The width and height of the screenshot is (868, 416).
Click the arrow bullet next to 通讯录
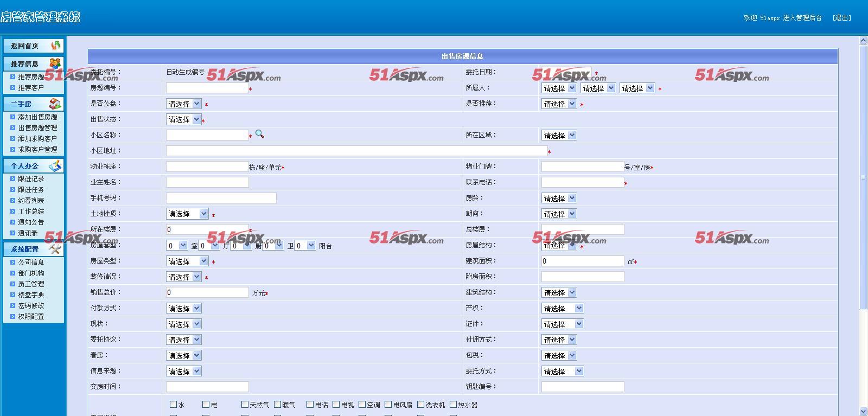pos(13,233)
